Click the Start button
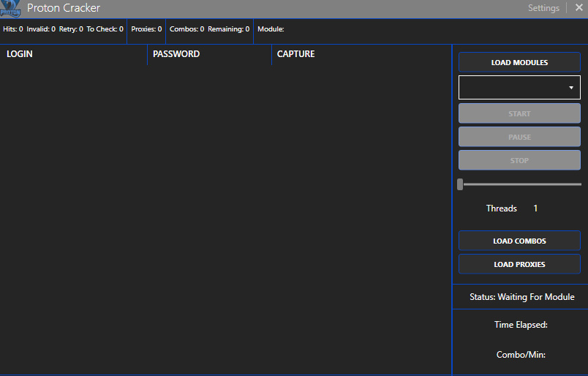Screen dimensions: 588x376 tap(519, 113)
